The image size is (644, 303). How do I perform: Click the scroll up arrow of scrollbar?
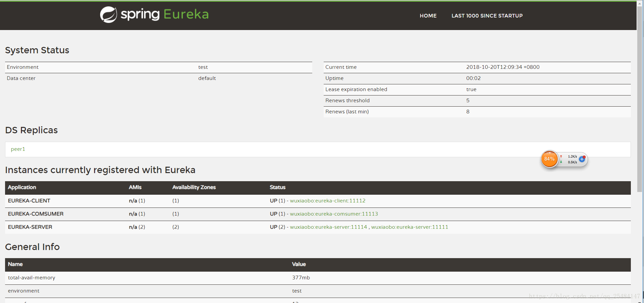click(640, 3)
